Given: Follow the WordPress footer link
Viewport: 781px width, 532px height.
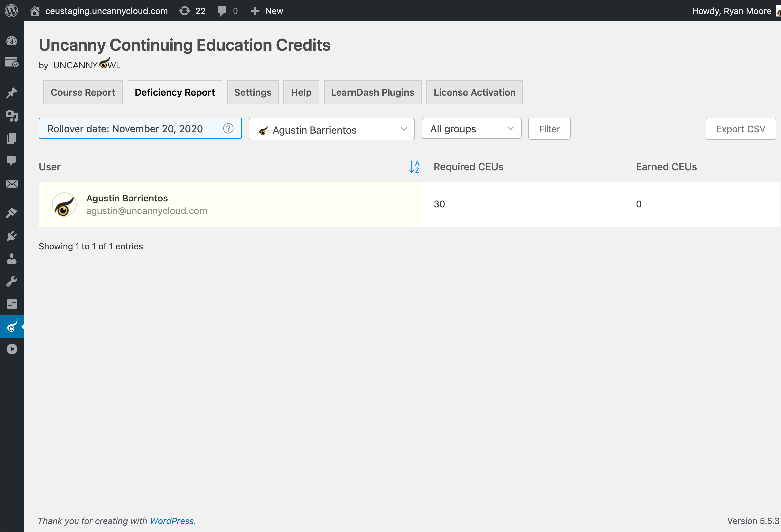Looking at the screenshot, I should [x=171, y=521].
